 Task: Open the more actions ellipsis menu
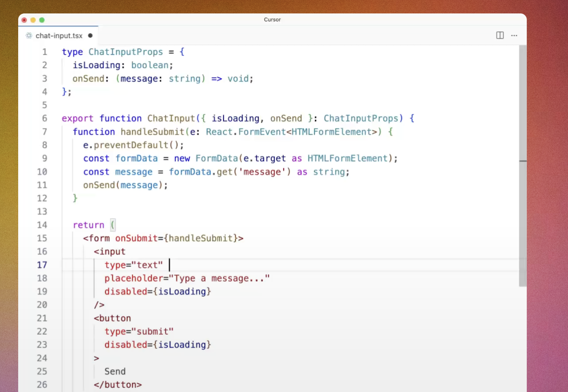[514, 35]
